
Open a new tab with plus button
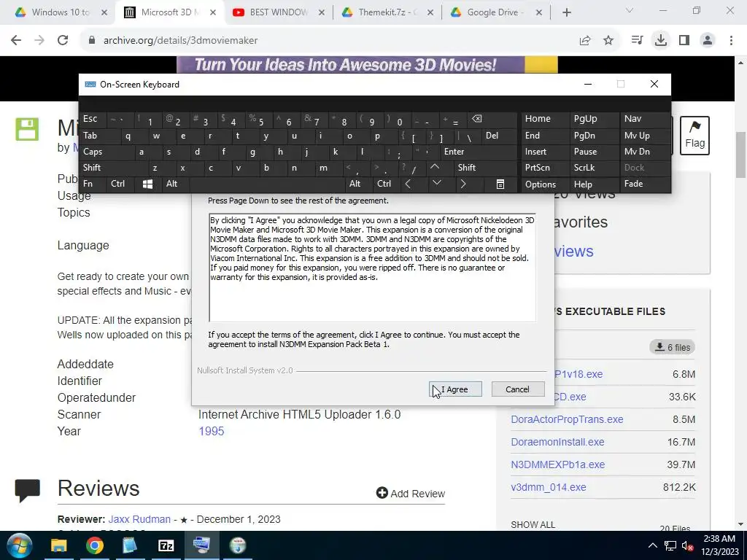click(566, 12)
